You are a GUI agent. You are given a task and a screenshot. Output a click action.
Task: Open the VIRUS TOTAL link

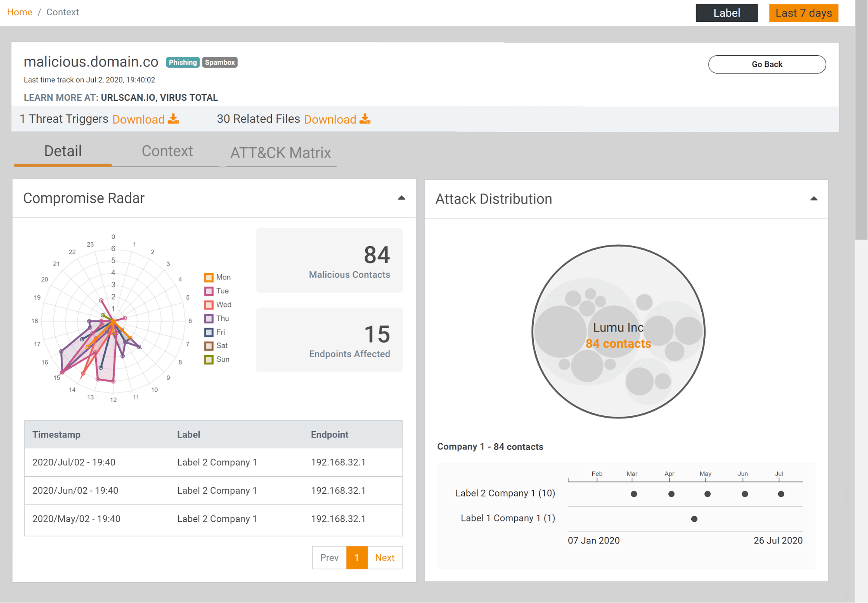(189, 98)
